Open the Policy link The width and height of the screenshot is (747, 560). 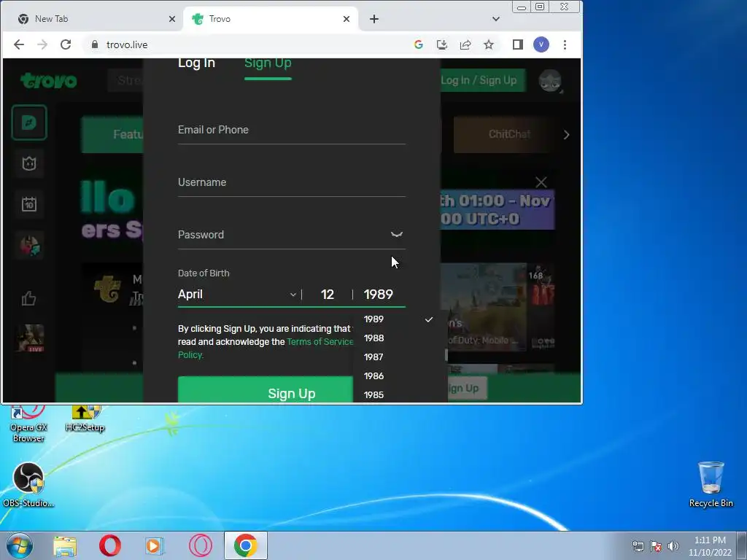pos(190,355)
